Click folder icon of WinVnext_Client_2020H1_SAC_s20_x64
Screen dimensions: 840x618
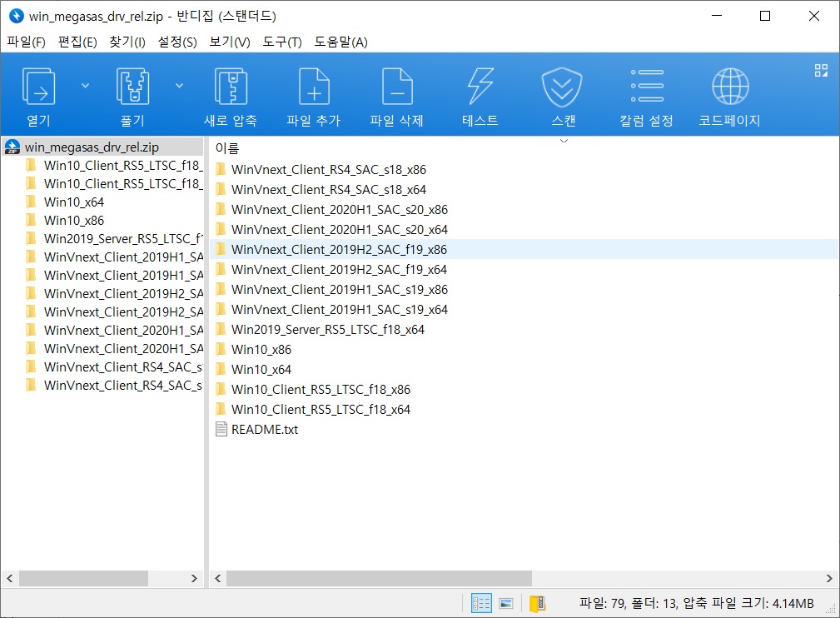pyautogui.click(x=221, y=229)
